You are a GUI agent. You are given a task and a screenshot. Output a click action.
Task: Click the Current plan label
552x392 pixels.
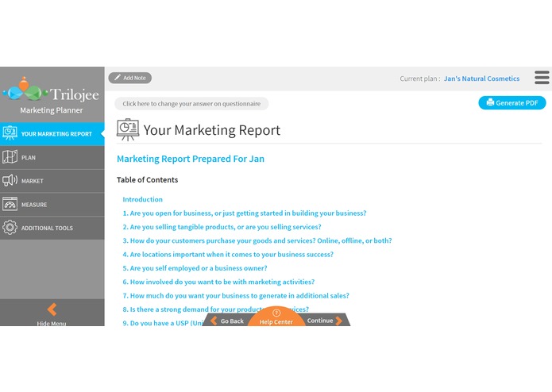[x=420, y=79]
